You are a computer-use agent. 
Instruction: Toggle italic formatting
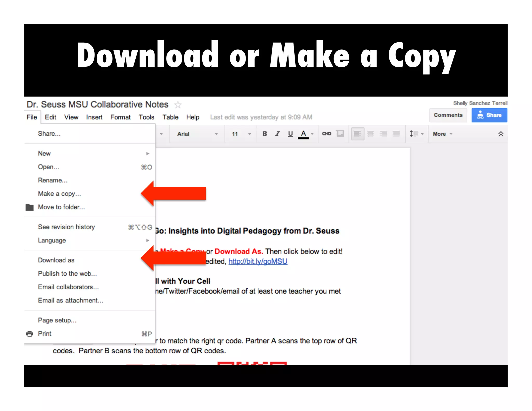[x=277, y=134]
